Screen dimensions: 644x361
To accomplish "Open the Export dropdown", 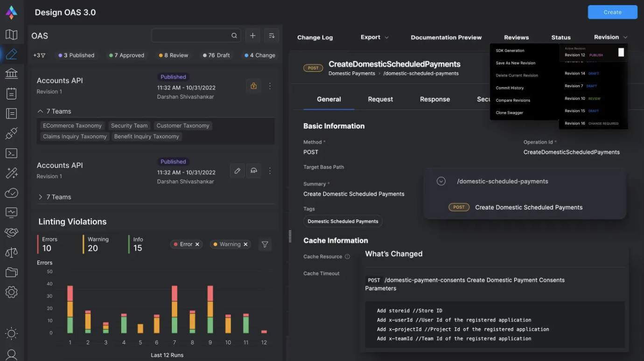I will click(375, 37).
